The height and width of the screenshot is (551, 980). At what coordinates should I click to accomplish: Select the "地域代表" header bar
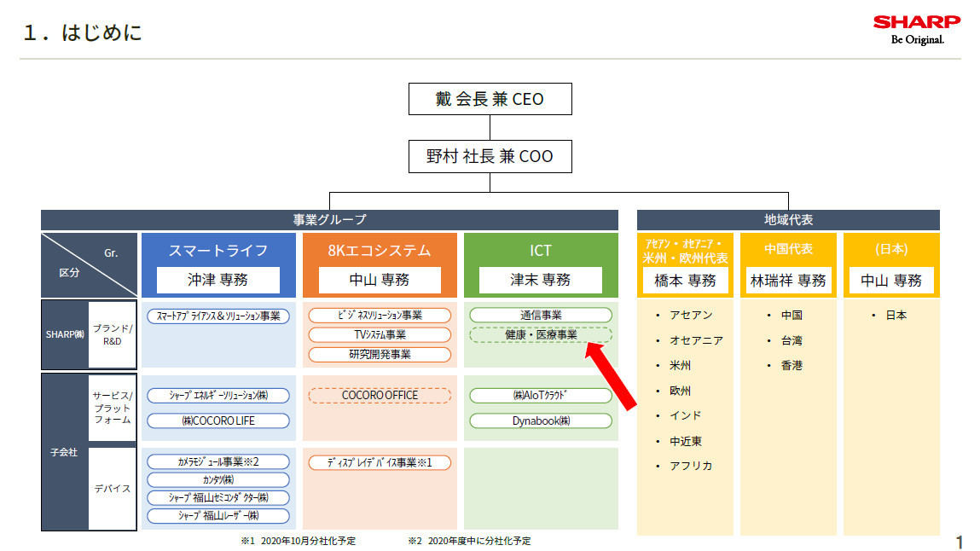(x=788, y=220)
